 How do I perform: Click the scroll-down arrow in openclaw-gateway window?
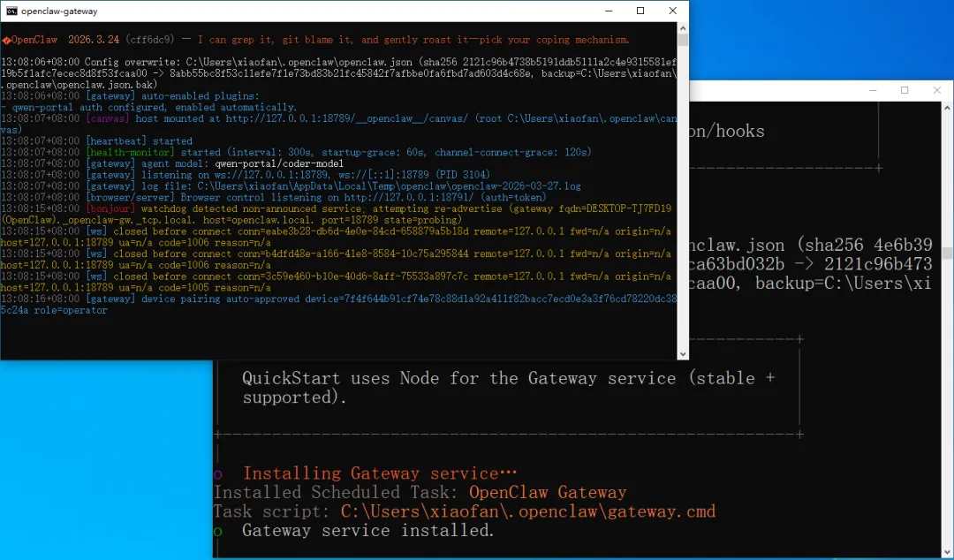(x=683, y=353)
